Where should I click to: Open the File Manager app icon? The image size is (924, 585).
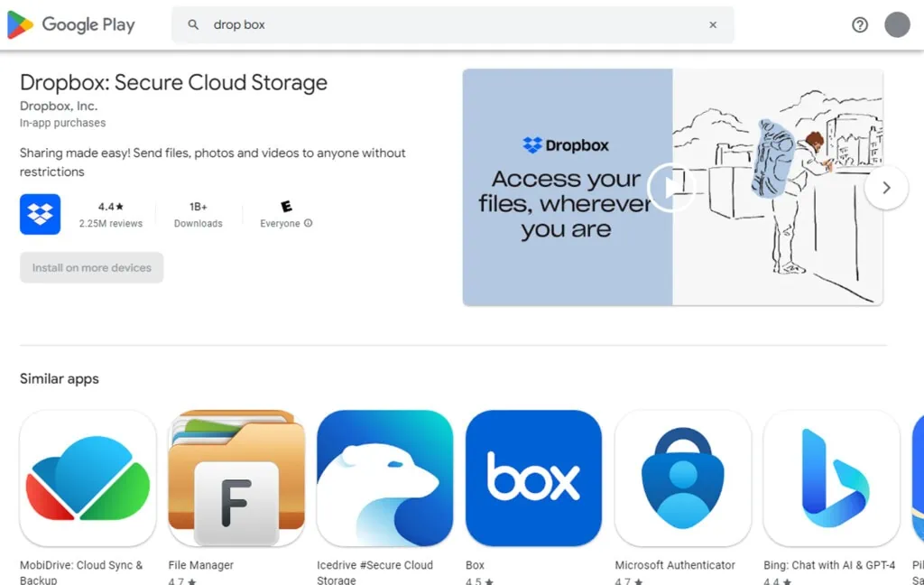pos(236,478)
